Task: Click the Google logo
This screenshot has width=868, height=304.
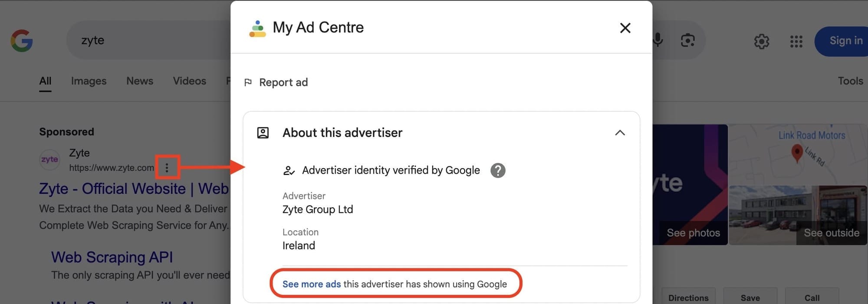Action: click(x=21, y=40)
